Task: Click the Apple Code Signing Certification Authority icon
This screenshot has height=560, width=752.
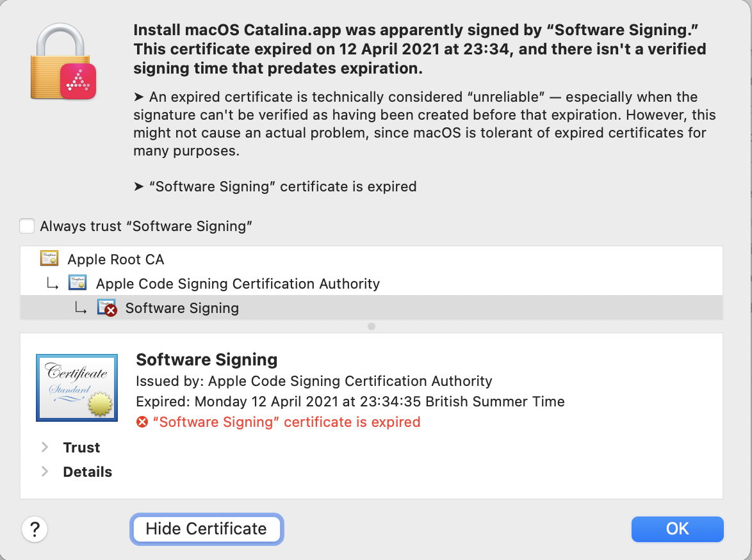Action: click(78, 283)
